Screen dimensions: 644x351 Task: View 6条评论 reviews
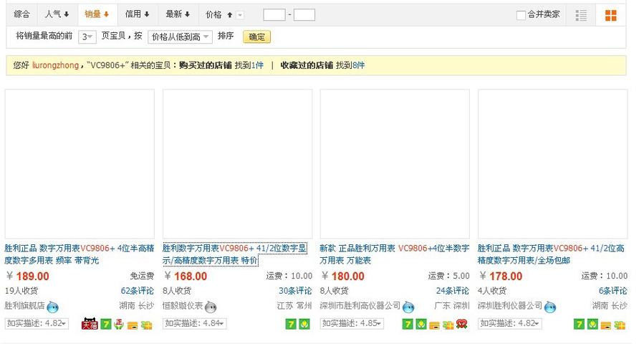[x=612, y=291]
